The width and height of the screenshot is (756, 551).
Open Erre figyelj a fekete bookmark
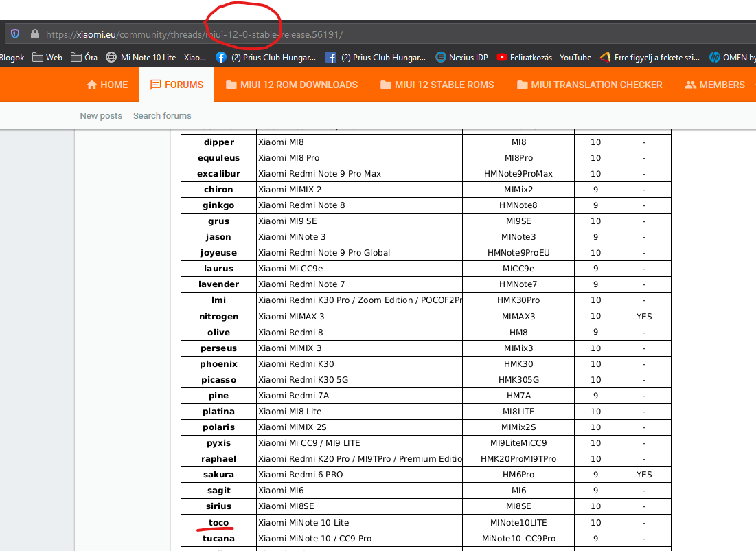point(650,58)
